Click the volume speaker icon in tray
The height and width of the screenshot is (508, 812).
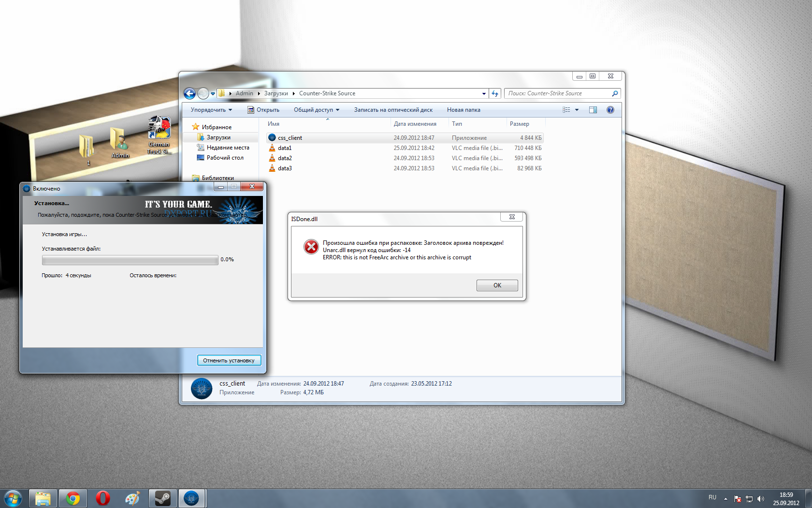pos(761,499)
